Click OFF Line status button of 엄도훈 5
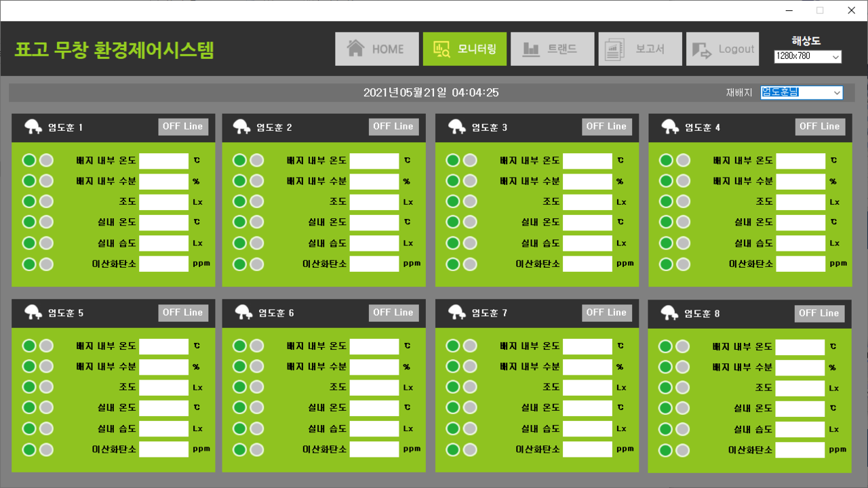Image resolution: width=868 pixels, height=488 pixels. [x=183, y=312]
